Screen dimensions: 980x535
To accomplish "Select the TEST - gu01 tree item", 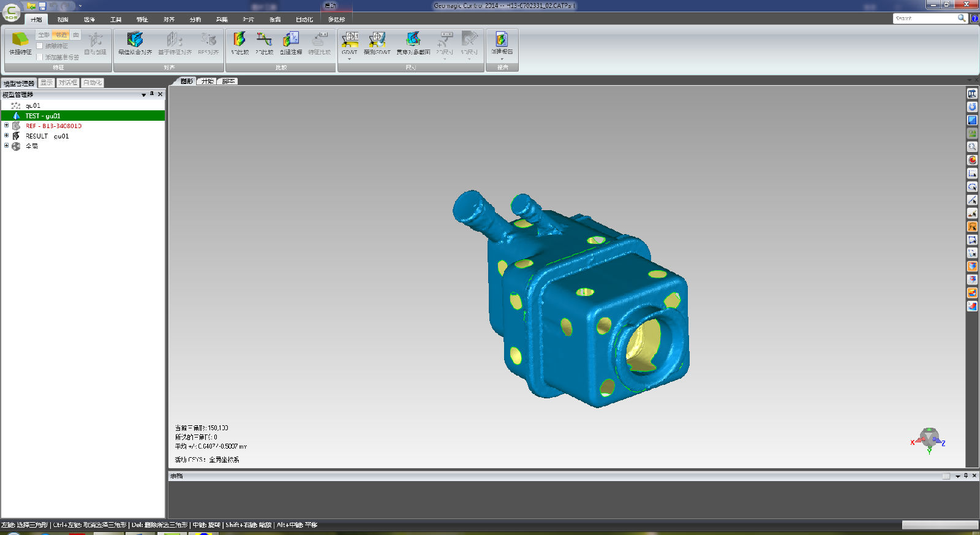I will 43,116.
